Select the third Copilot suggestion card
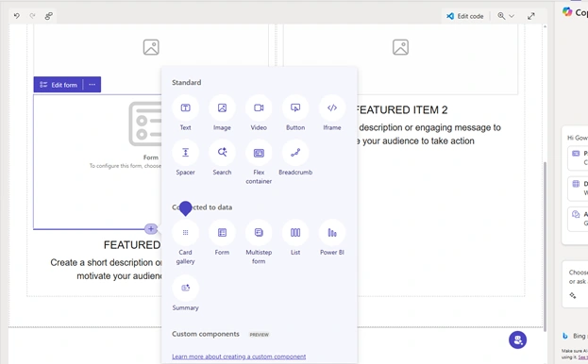The width and height of the screenshot is (588, 364). [578, 219]
